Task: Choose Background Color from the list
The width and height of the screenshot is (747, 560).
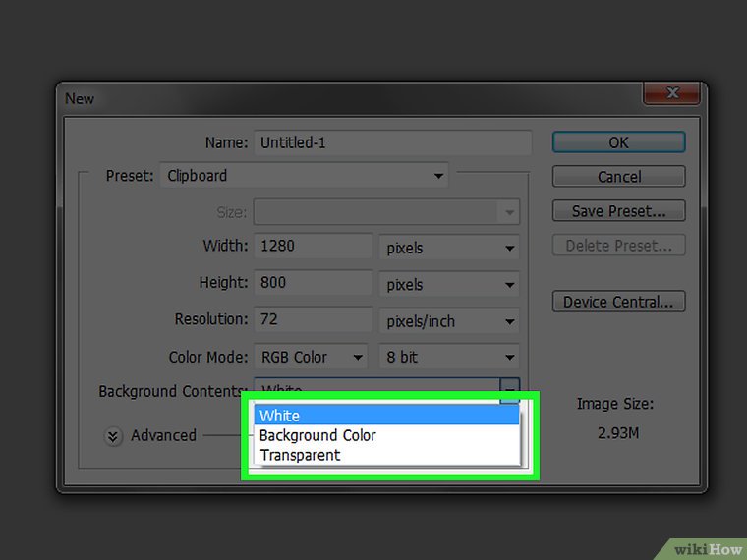Action: coord(385,435)
